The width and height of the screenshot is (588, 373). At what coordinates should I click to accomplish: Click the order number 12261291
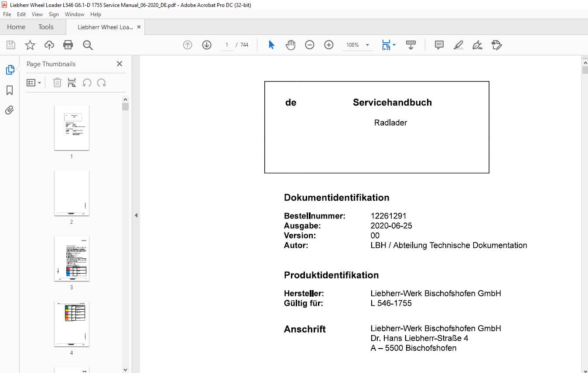pos(388,216)
